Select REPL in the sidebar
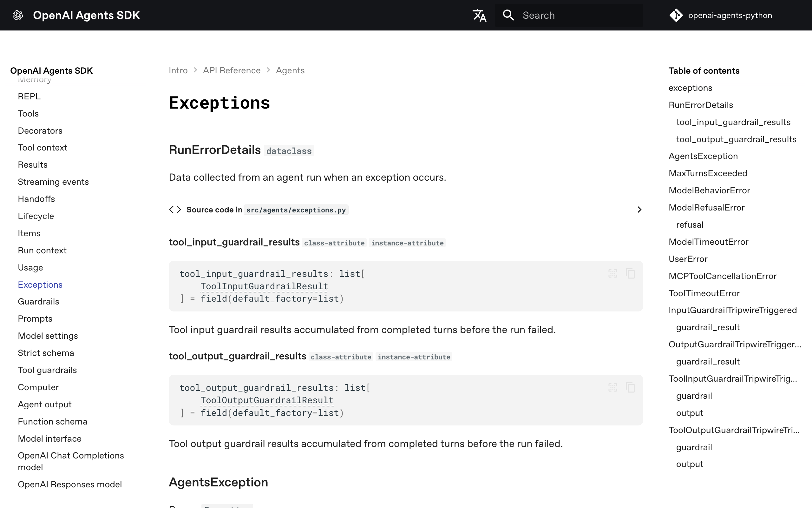 point(29,97)
